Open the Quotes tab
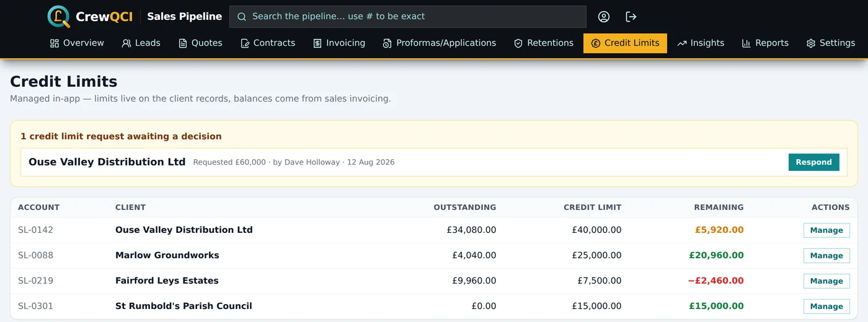The width and height of the screenshot is (868, 322). coord(200,43)
